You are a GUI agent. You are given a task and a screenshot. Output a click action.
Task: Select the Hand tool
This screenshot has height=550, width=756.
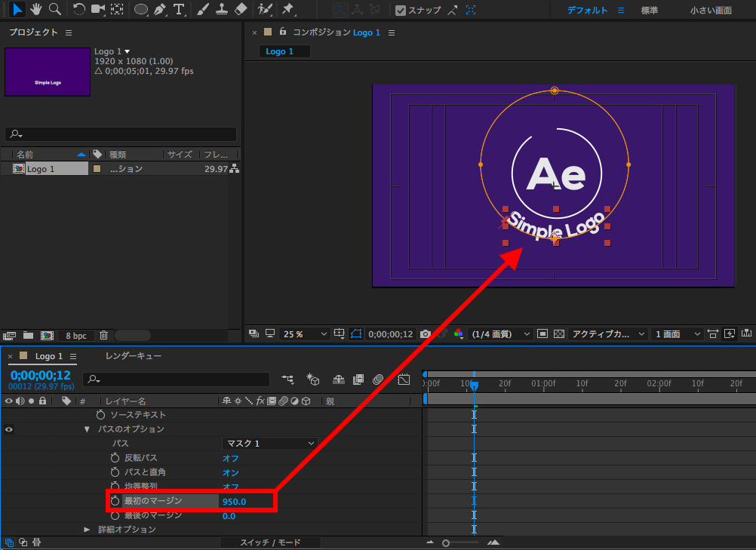click(x=36, y=10)
